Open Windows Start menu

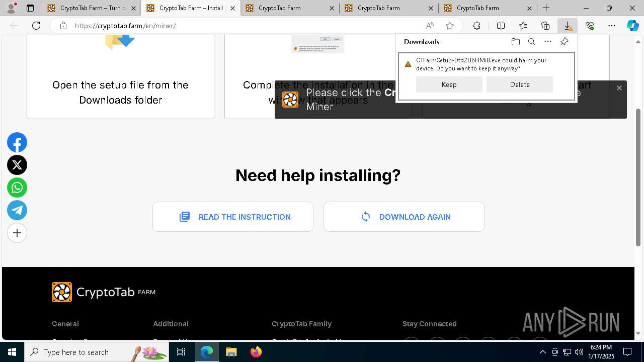pyautogui.click(x=12, y=352)
